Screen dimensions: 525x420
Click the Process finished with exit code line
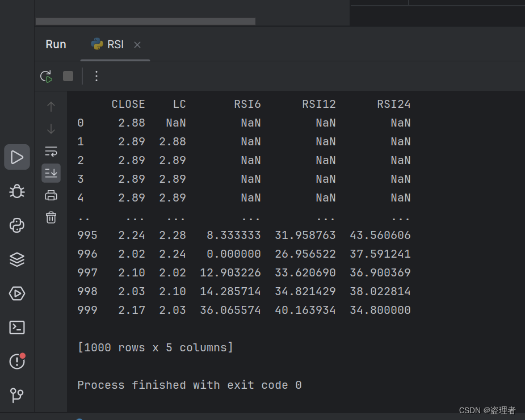point(190,385)
